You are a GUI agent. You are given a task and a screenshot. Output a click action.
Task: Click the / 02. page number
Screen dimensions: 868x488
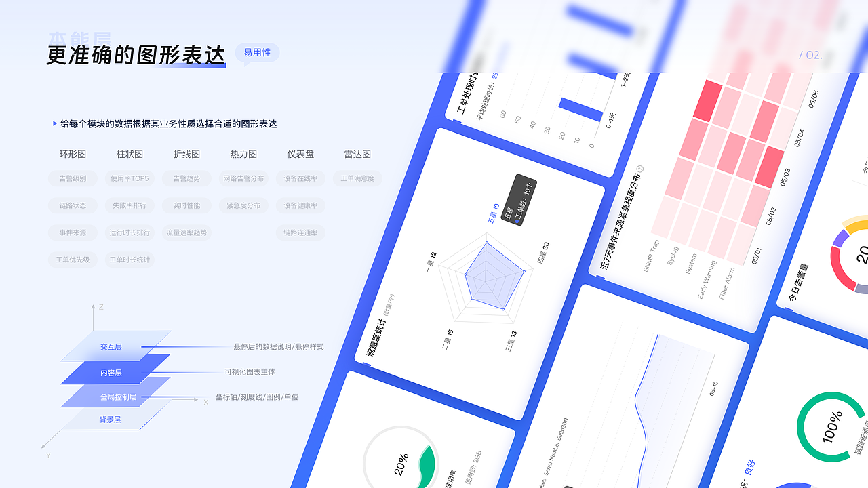click(811, 55)
